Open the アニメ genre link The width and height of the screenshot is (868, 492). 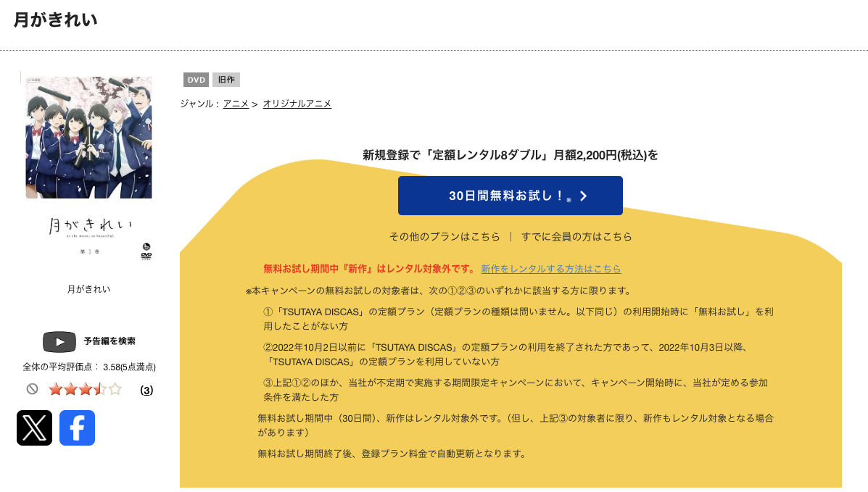point(236,104)
